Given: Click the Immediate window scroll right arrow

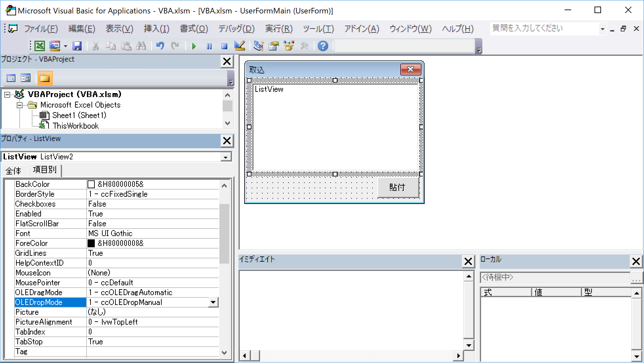Looking at the screenshot, I should pos(458,355).
